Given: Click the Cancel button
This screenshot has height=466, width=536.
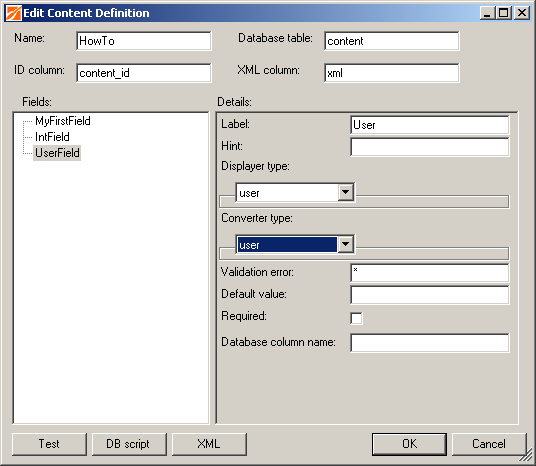Looking at the screenshot, I should 489,444.
